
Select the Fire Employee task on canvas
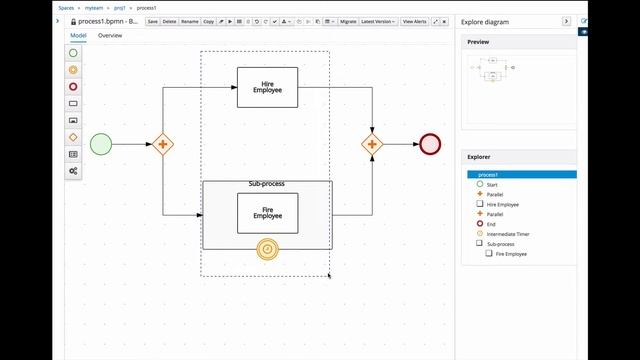(268, 213)
